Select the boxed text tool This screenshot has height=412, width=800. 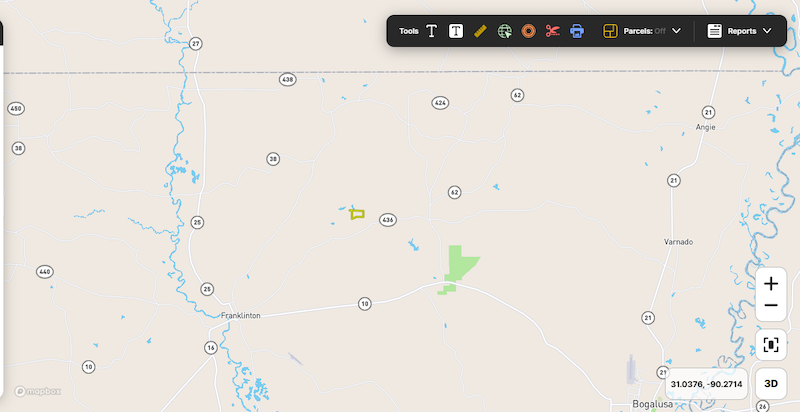[x=456, y=31]
